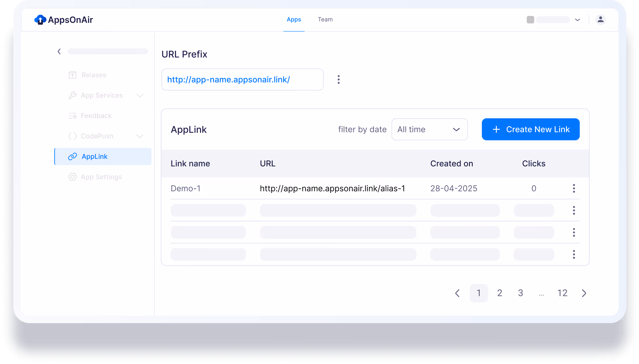This screenshot has height=364, width=639.
Task: Click the Created on column header
Action: pyautogui.click(x=452, y=164)
